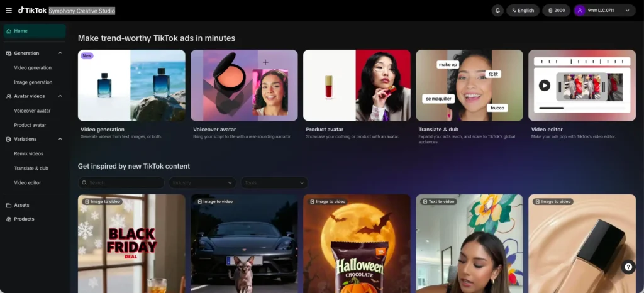Viewport: 644px width, 293px height.
Task: Focus the Search input field
Action: pos(121,182)
